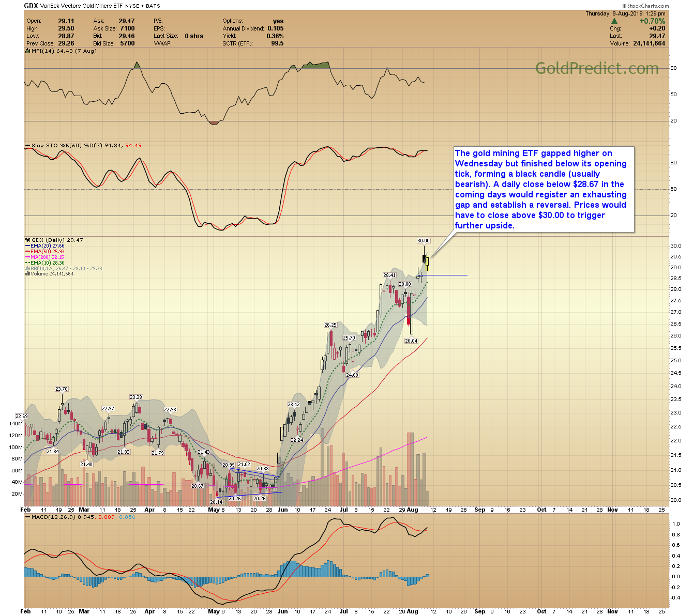Click the green up-arrow change indicator
693x616 pixels.
614,21
